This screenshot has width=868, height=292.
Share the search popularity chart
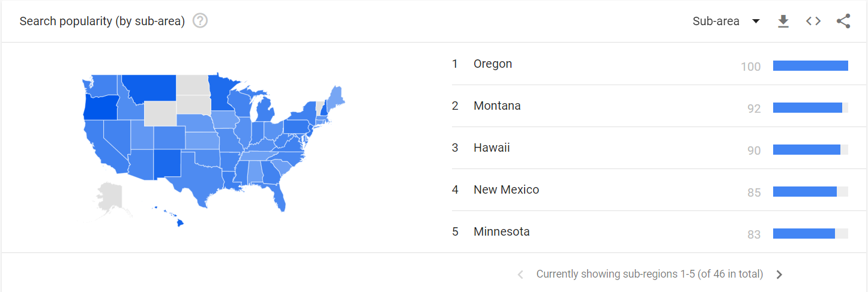pos(843,21)
